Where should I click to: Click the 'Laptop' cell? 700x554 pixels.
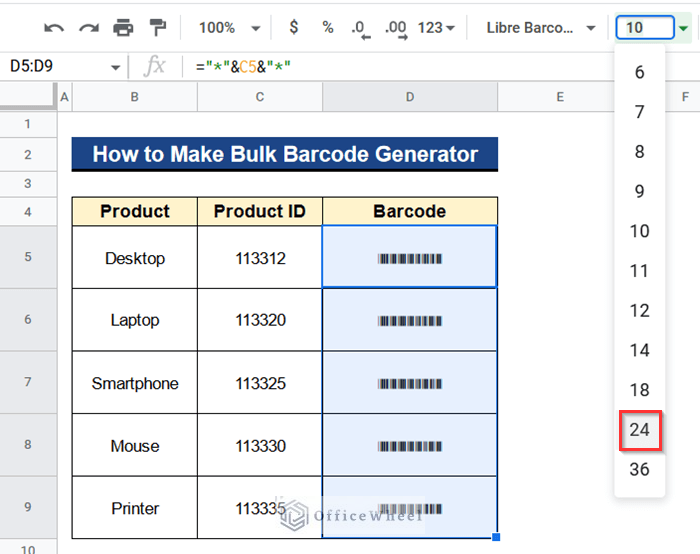tap(134, 320)
